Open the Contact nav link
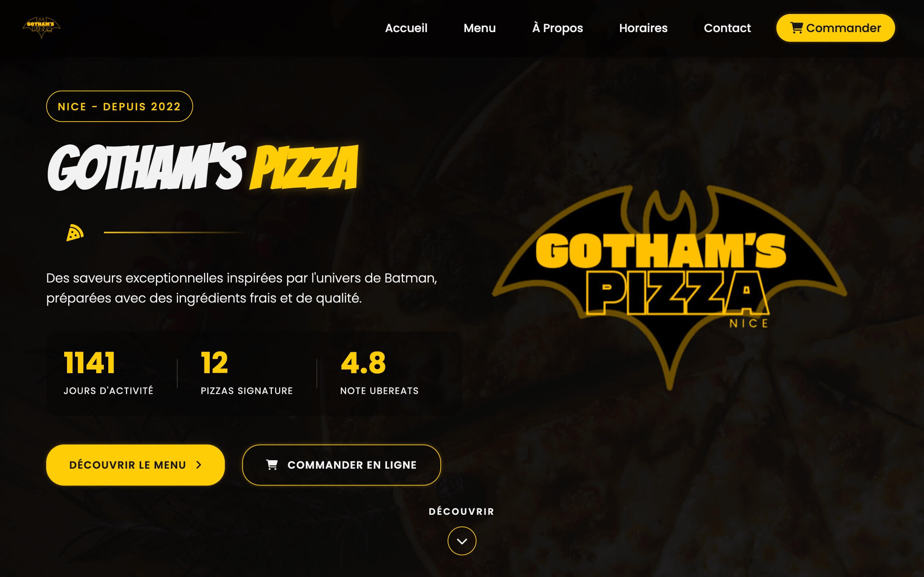The height and width of the screenshot is (577, 924). click(727, 28)
